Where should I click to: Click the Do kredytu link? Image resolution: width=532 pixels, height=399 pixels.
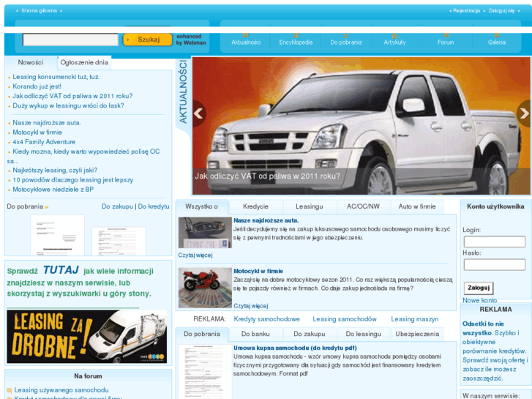point(154,206)
